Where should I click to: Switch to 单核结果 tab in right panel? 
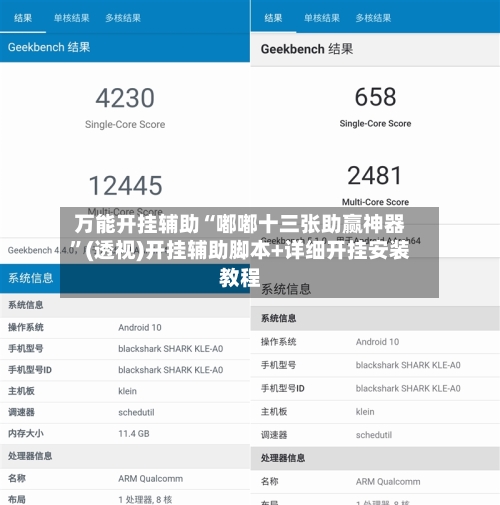(x=322, y=18)
